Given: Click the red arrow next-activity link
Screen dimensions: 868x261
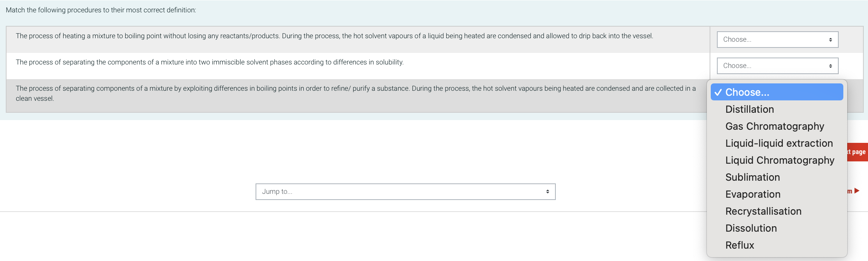Looking at the screenshot, I should (856, 191).
